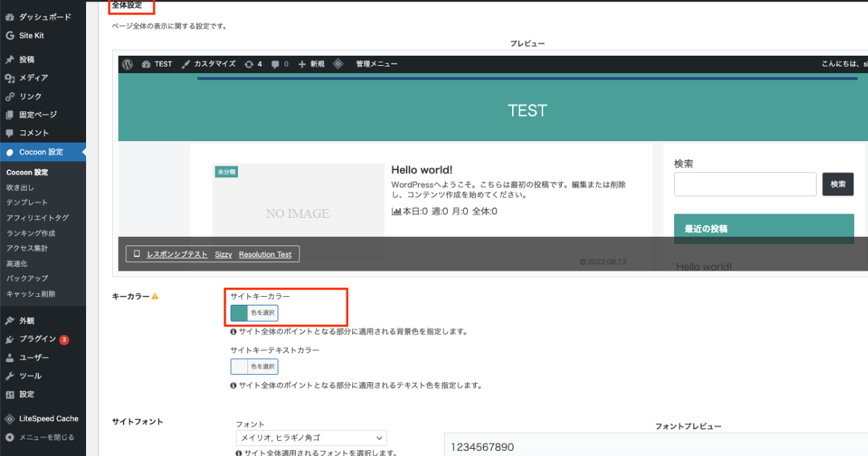Screen dimensions: 868x456
Task: Open the Hello world! post link
Action: [x=422, y=170]
